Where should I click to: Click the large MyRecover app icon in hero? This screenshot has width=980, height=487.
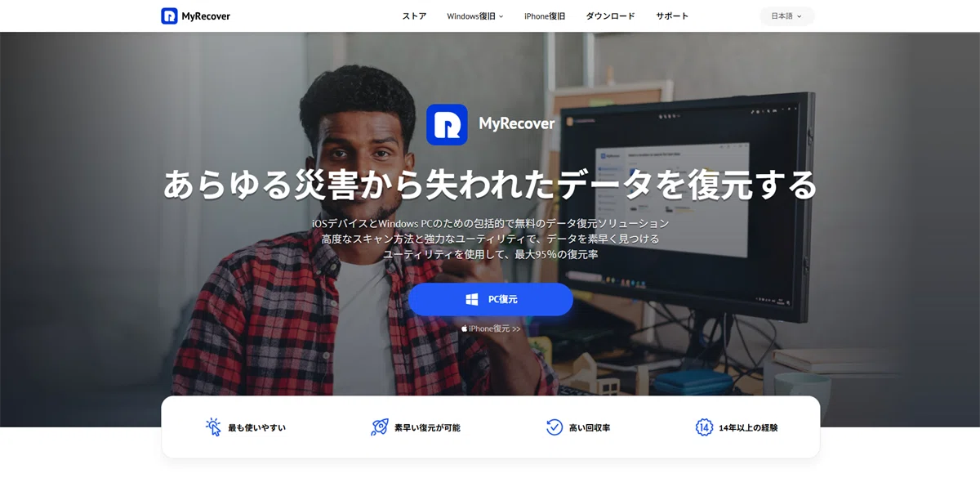pyautogui.click(x=447, y=124)
